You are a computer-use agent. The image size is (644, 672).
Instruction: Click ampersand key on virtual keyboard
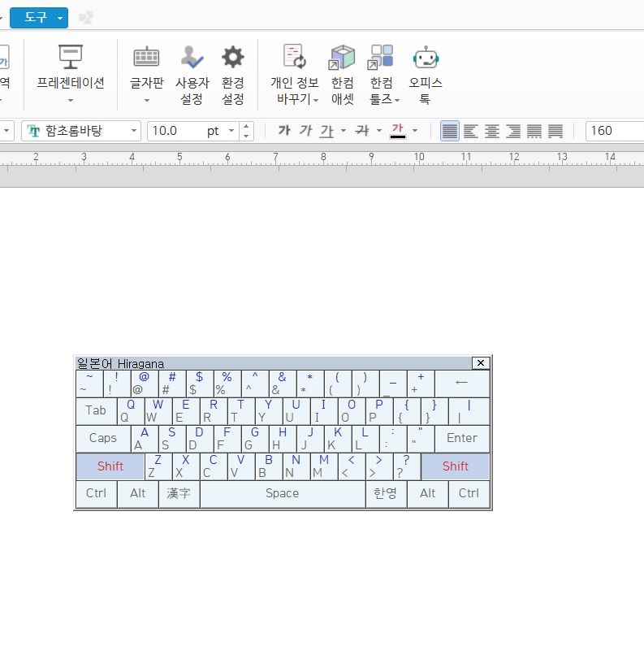282,383
